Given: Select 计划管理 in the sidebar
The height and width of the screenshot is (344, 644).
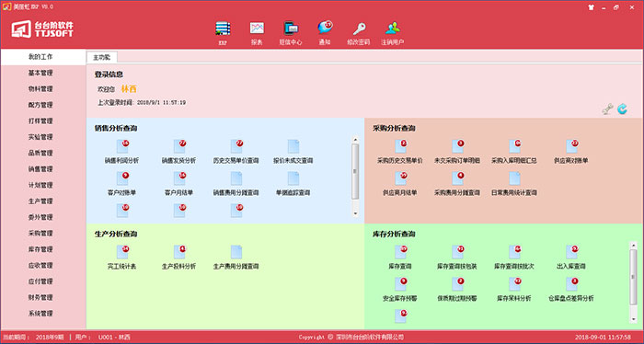Looking at the screenshot, I should 43,185.
